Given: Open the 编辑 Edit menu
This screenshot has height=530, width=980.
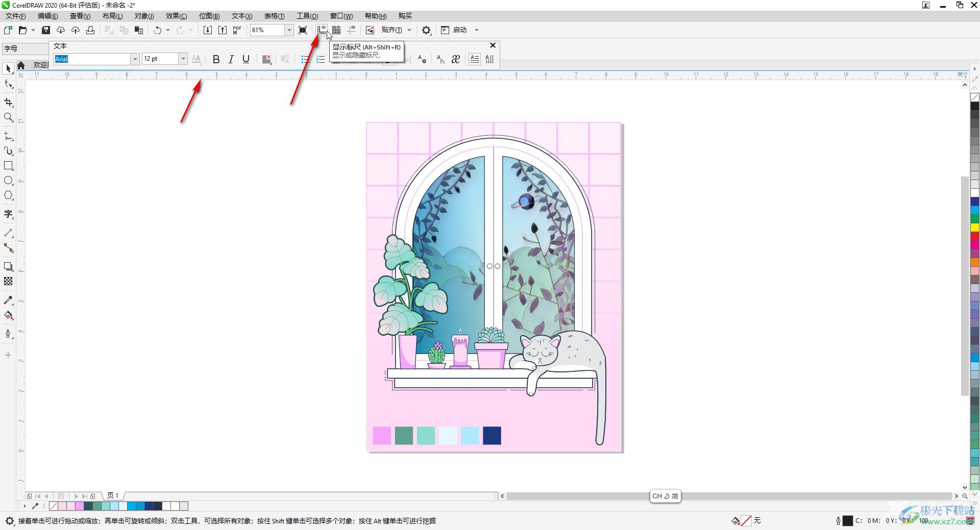Looking at the screenshot, I should pyautogui.click(x=47, y=16).
